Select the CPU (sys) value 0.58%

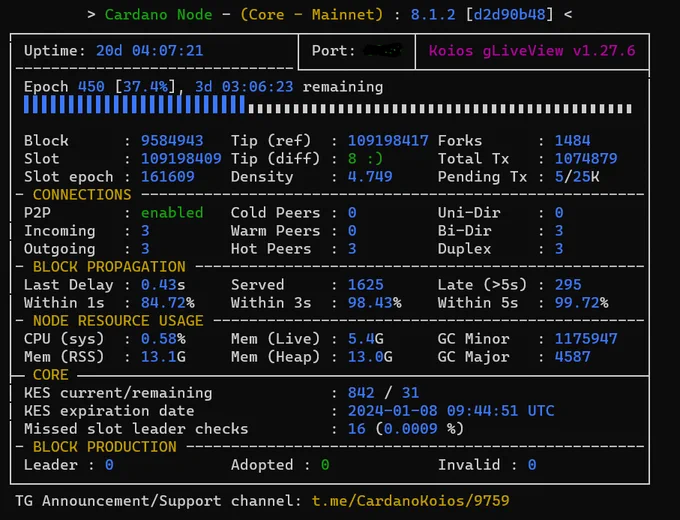163,339
